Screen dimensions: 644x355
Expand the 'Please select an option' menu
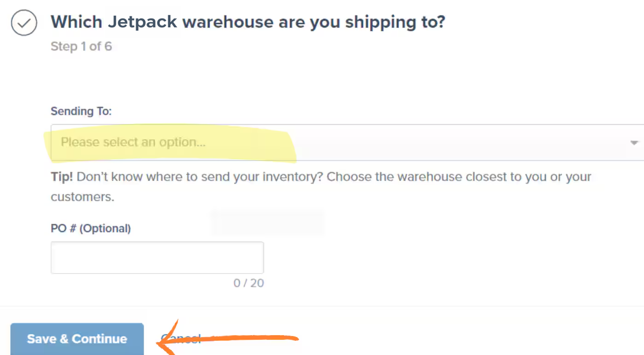click(x=322, y=142)
